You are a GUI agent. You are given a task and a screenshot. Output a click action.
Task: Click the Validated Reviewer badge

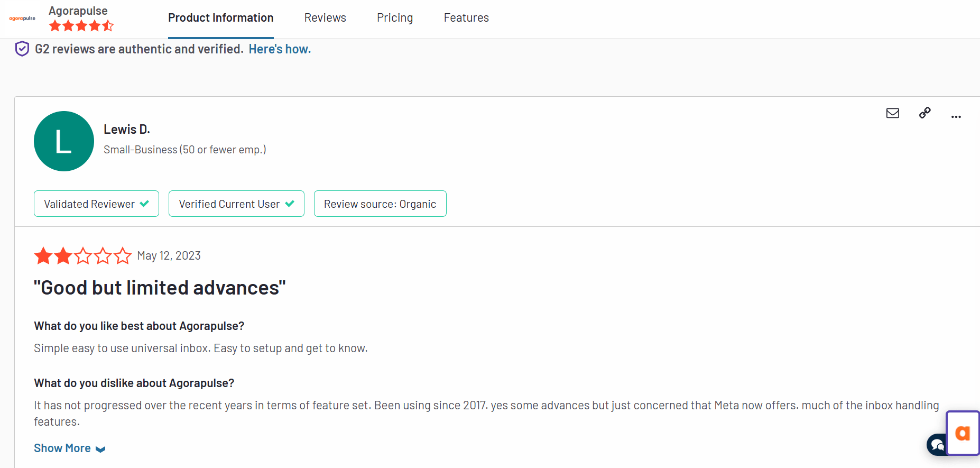coord(96,204)
